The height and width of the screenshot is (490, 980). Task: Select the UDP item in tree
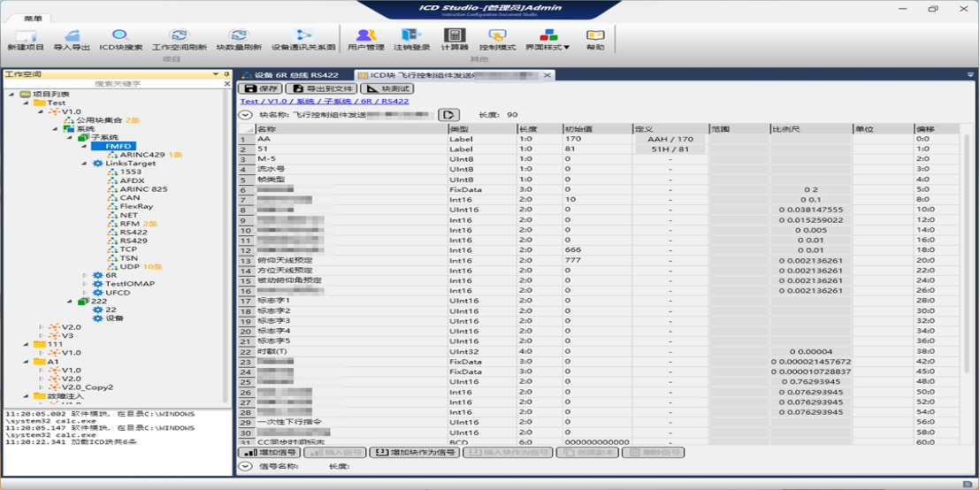[129, 266]
